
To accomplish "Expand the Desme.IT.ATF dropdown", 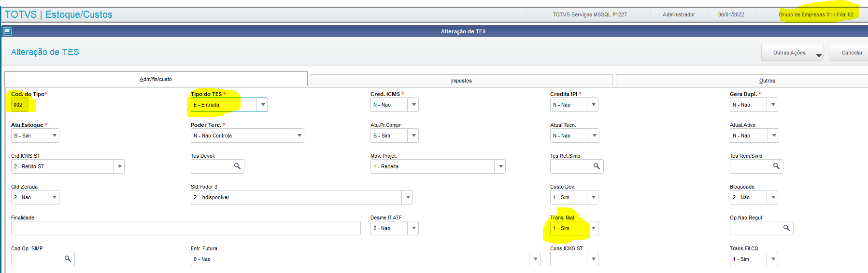I will click(413, 228).
